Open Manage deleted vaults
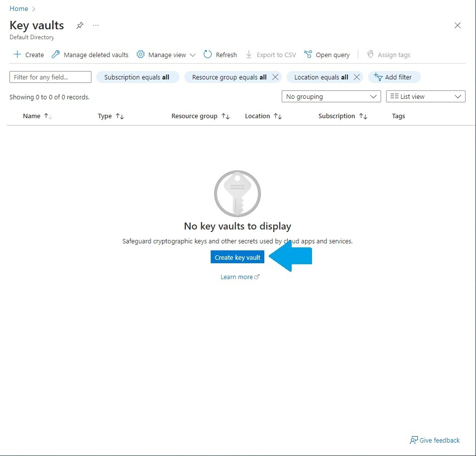This screenshot has height=456, width=476. coord(90,55)
